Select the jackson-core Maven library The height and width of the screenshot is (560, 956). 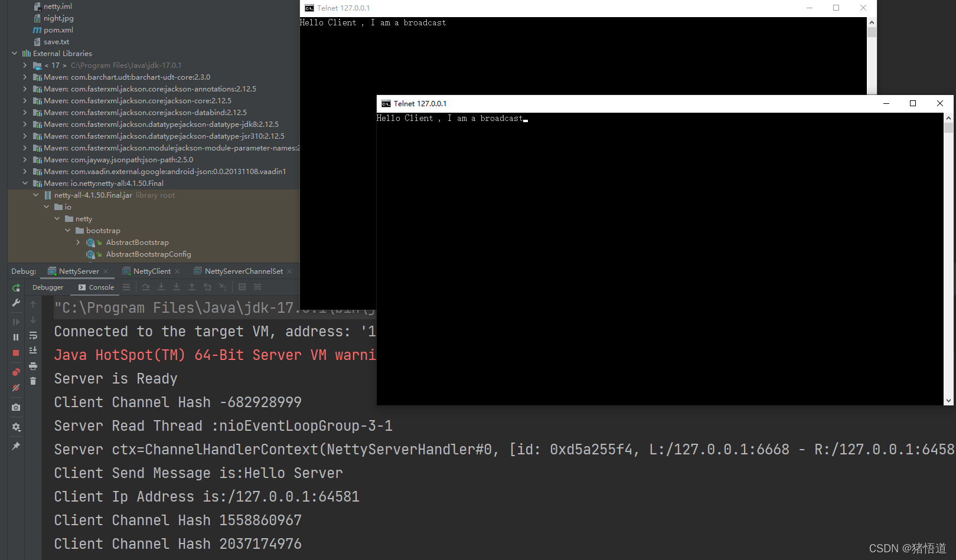(137, 101)
